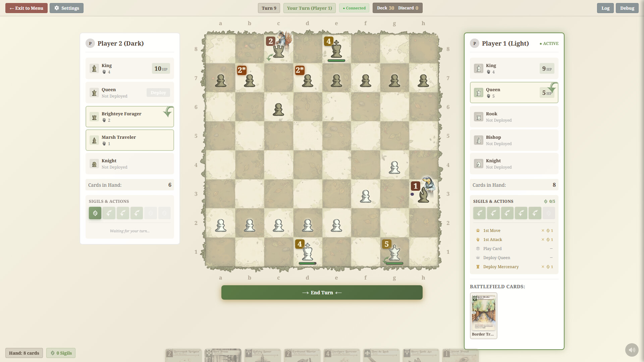
Task: Pick the Hard Freeze card from hand
Action: coord(223,355)
